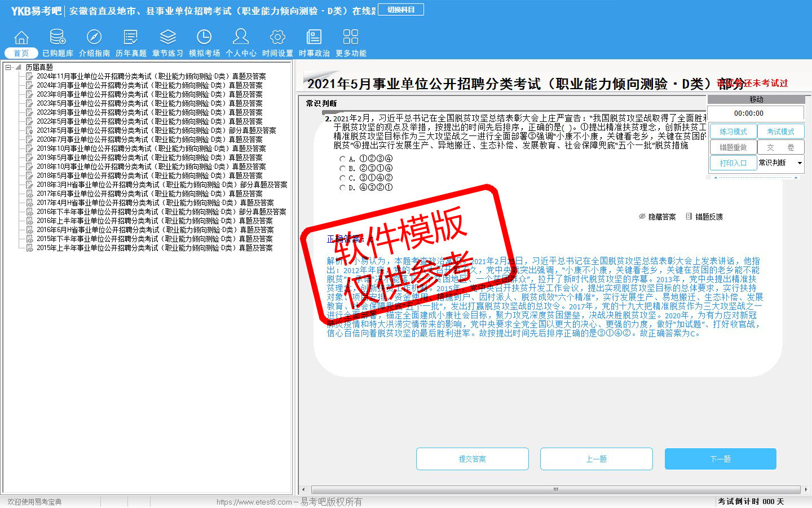The width and height of the screenshot is (812, 508).
Task: Click the horizontal scrollbar under the question
Action: click(555, 489)
